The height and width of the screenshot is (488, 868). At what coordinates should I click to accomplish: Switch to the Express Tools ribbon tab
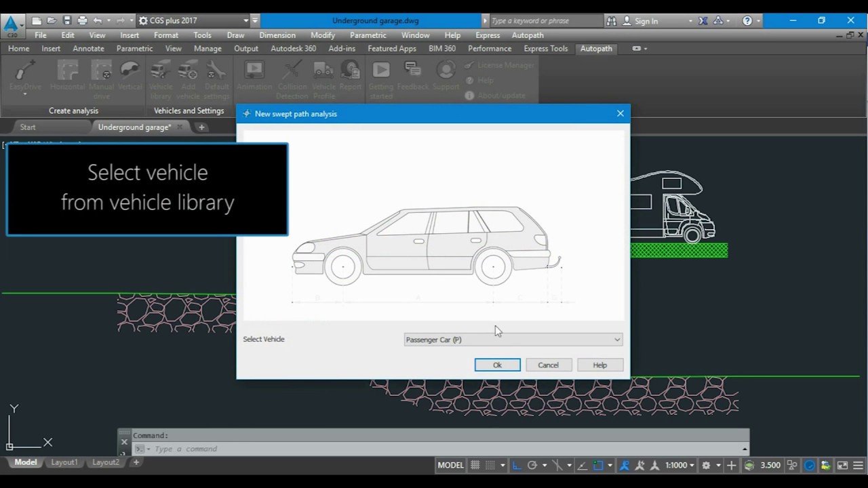[546, 49]
